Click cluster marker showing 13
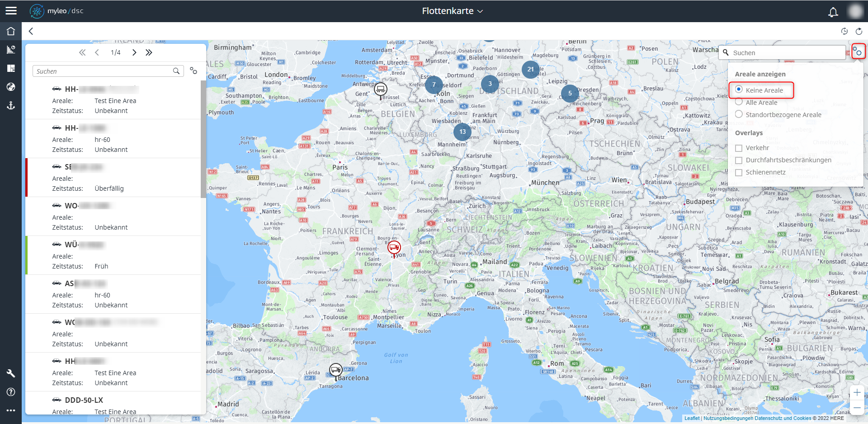This screenshot has width=868, height=424. (462, 132)
